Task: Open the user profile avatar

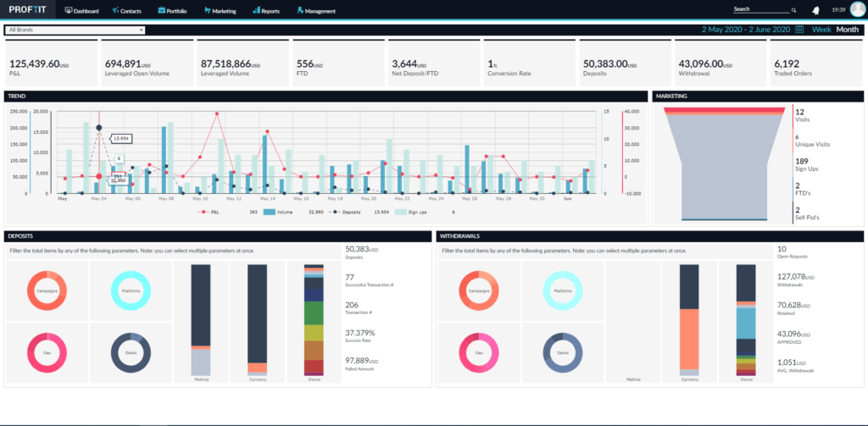Action: [x=858, y=10]
